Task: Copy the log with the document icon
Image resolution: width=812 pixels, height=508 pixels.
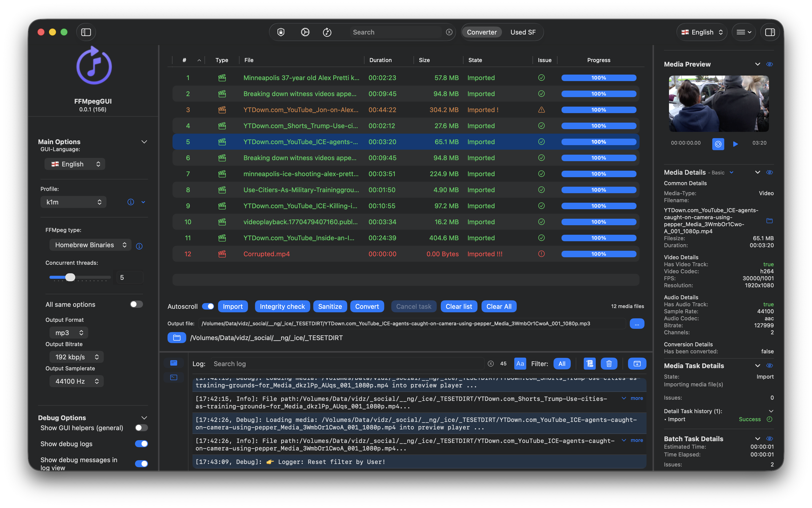Action: [x=589, y=364]
